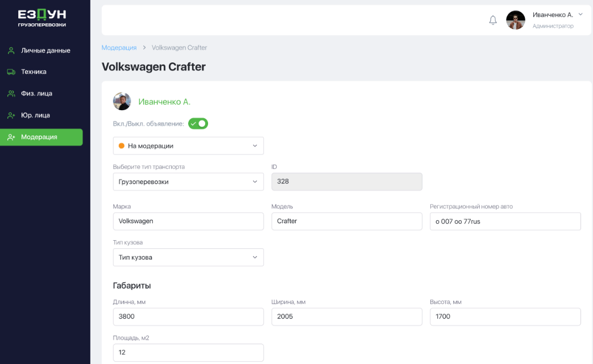Screen dimensions: 593x364
Task: Open the Техника sidebar menu item
Action: (x=34, y=72)
